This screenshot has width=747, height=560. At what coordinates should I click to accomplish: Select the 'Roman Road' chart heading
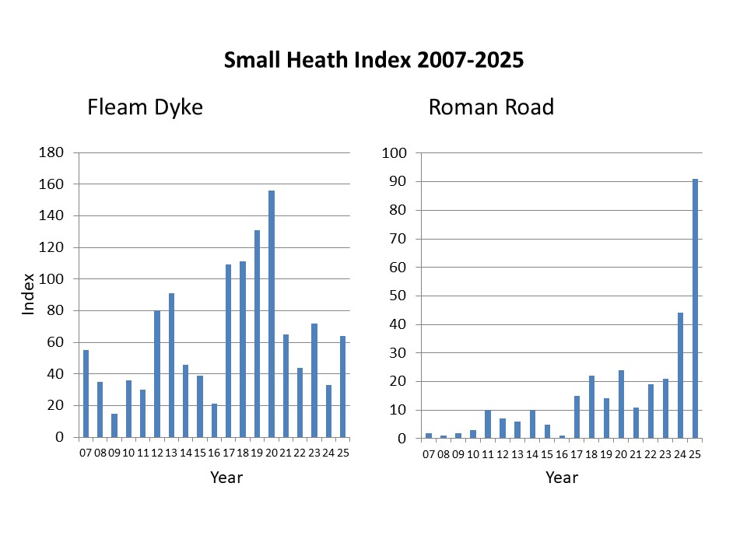pyautogui.click(x=490, y=107)
